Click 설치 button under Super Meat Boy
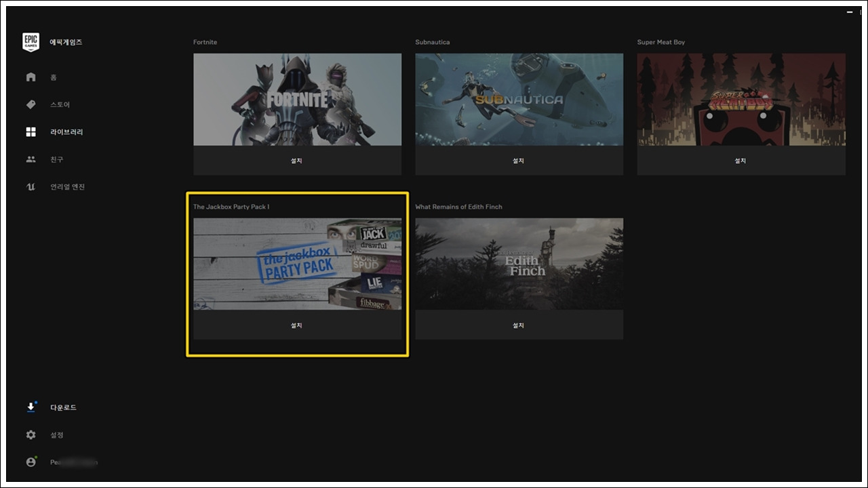The image size is (868, 488). tap(741, 161)
